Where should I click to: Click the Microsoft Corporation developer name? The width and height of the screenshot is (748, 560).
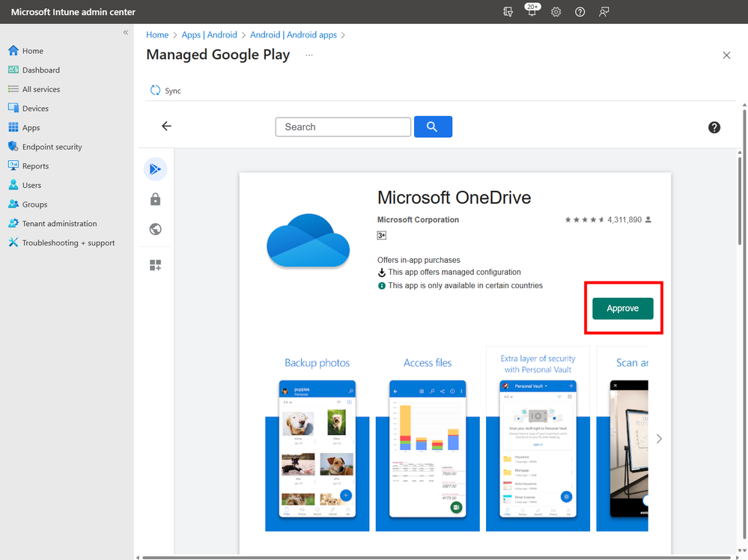pos(418,219)
